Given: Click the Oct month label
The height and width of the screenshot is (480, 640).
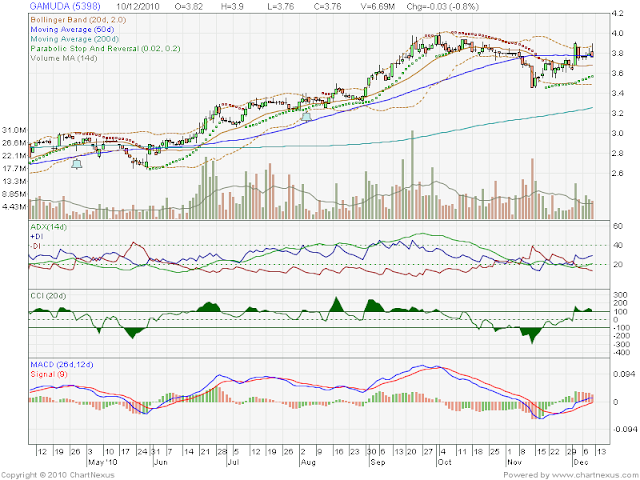Looking at the screenshot, I should pyautogui.click(x=444, y=462).
